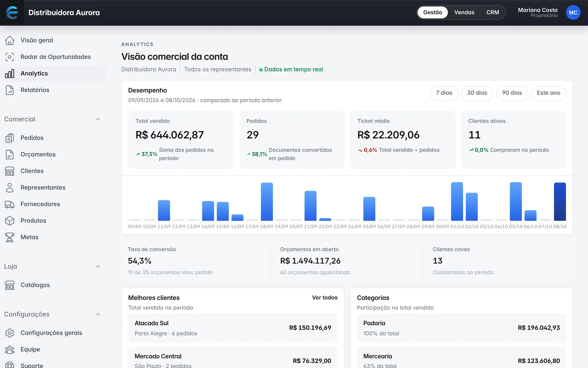This screenshot has height=368, width=588.
Task: Click the Orçamentos file icon
Action: coord(10,154)
